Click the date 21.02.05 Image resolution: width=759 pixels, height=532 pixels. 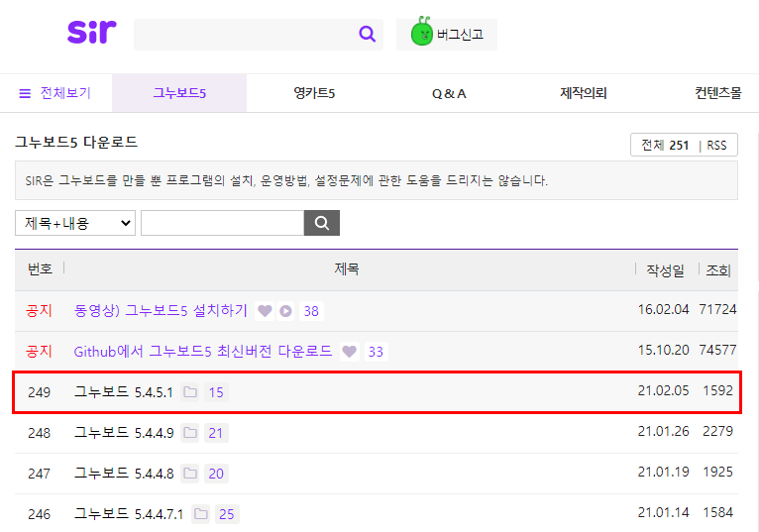pos(663,390)
